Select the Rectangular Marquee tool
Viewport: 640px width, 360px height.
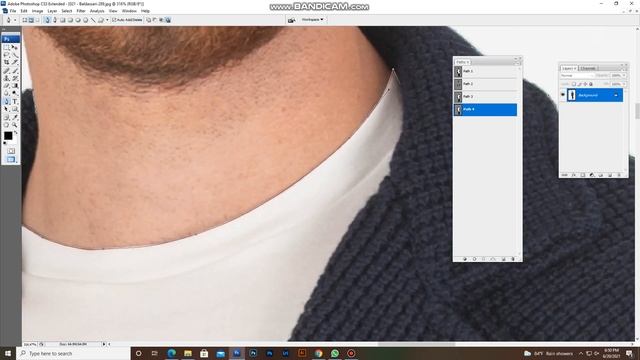click(7, 47)
